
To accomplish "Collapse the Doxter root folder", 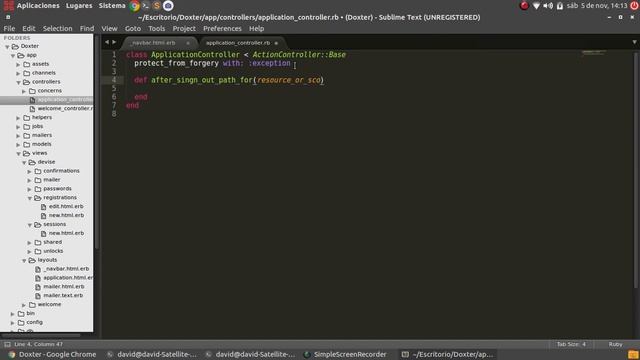I will click(7, 47).
